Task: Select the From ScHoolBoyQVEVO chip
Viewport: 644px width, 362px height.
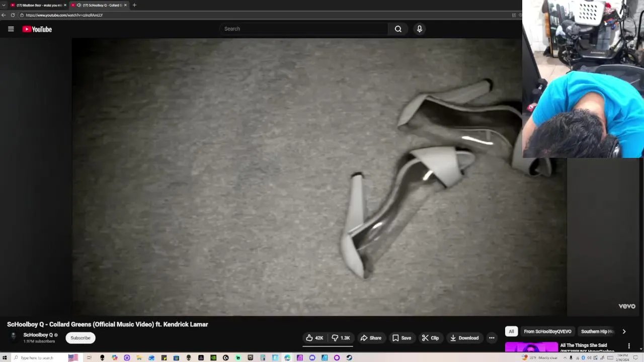Action: coord(547,331)
